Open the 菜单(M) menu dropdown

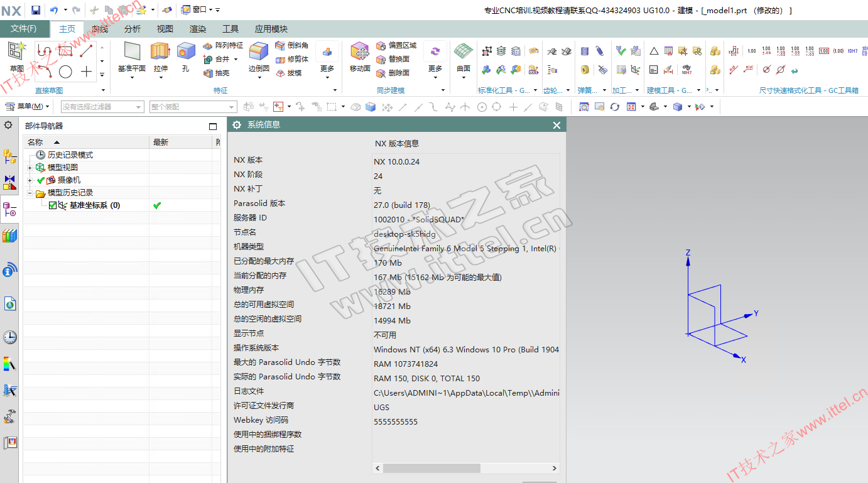point(28,107)
